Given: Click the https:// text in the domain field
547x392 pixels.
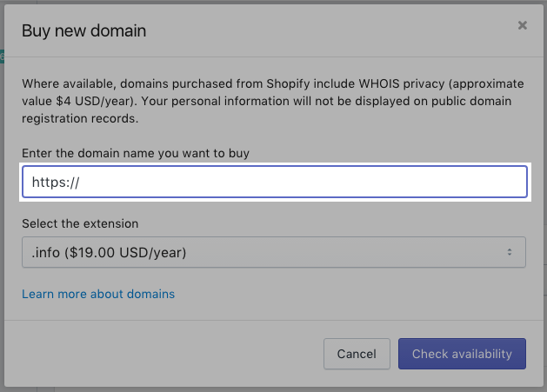Looking at the screenshot, I should point(56,183).
